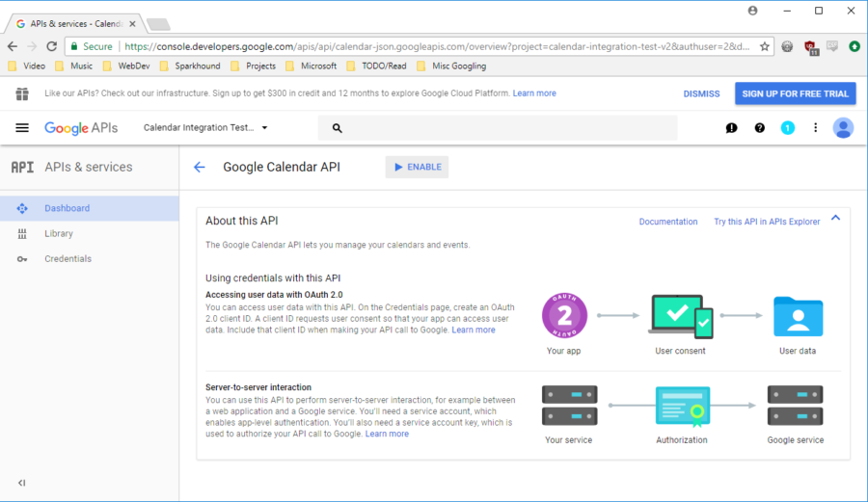The width and height of the screenshot is (868, 502).
Task: Click the address bar URL
Action: 437,46
